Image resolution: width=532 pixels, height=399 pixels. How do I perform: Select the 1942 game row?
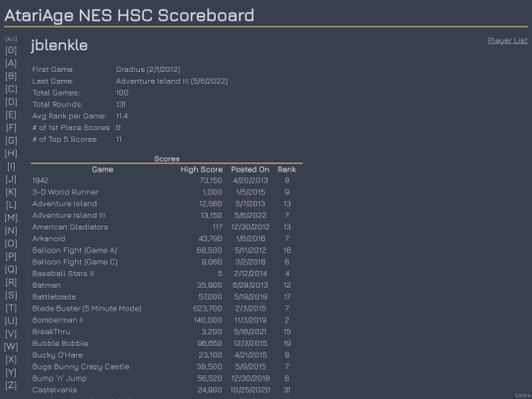click(x=166, y=180)
